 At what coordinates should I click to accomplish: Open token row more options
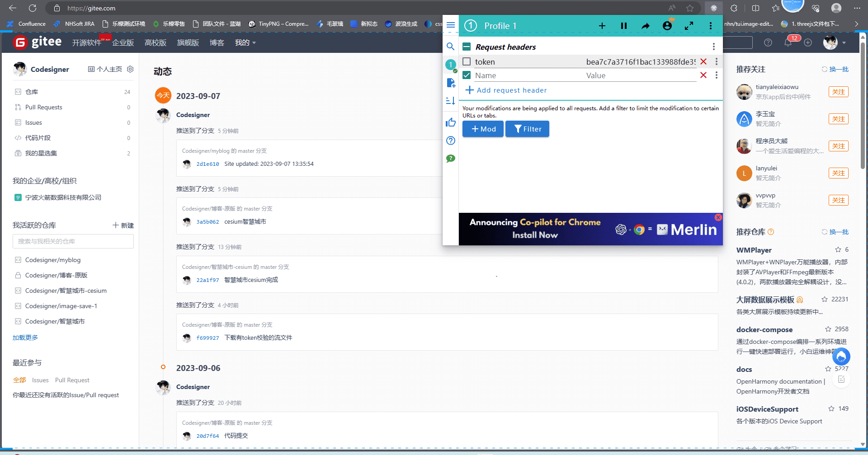coord(717,61)
